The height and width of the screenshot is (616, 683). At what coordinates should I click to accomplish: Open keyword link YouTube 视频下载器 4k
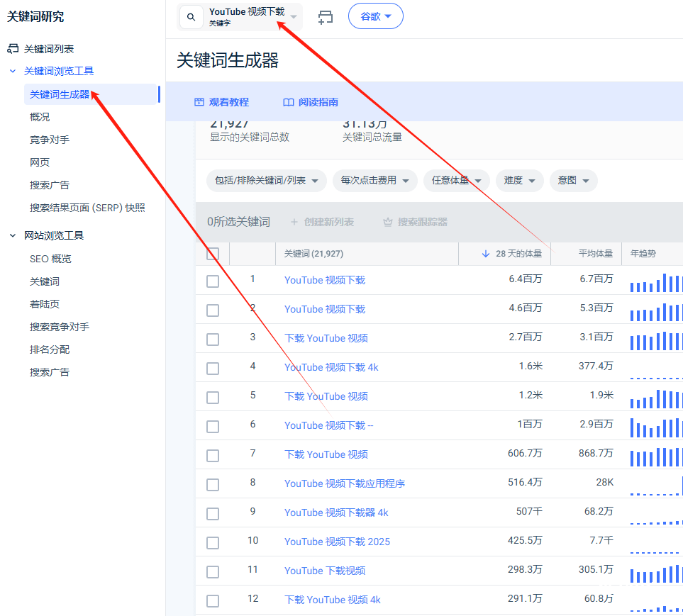click(x=336, y=513)
